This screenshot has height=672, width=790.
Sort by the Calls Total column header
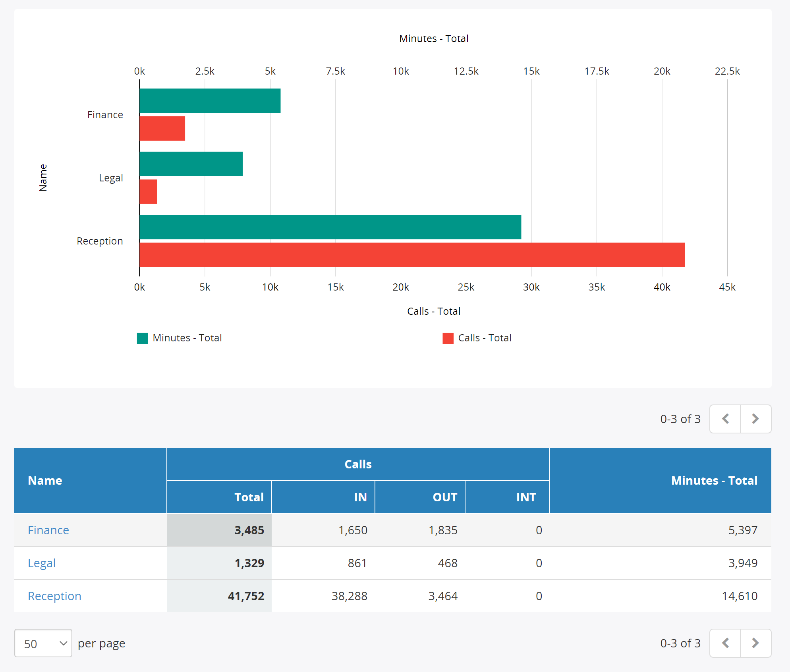click(219, 497)
